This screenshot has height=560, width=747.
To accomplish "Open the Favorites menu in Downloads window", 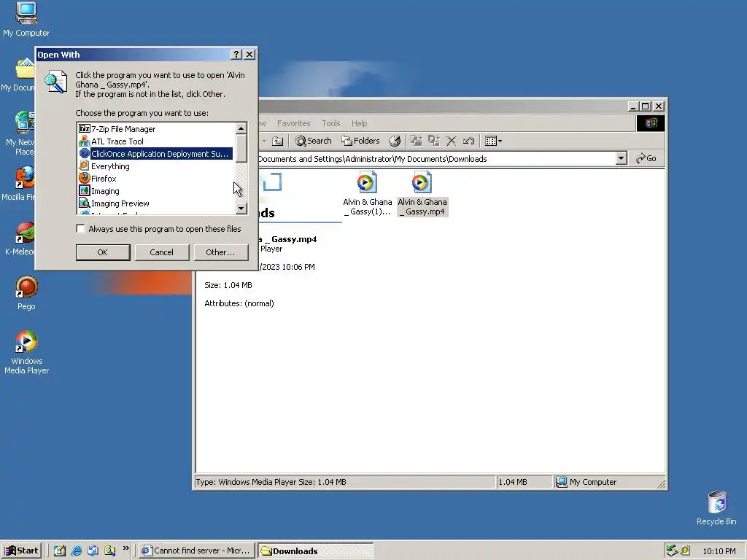I will (293, 123).
